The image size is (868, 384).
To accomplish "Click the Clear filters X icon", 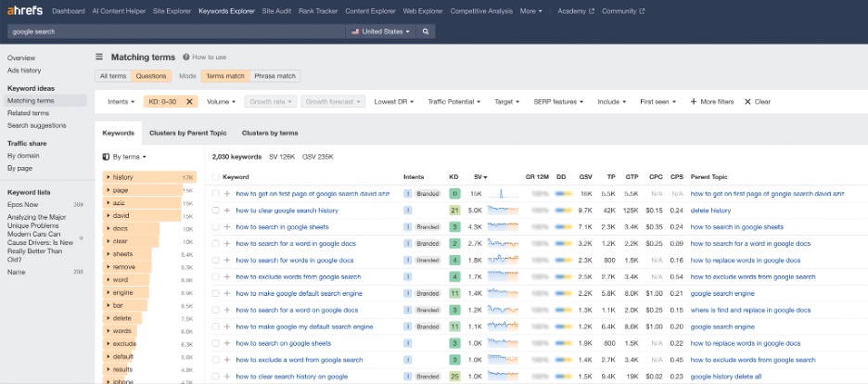I will pos(747,101).
